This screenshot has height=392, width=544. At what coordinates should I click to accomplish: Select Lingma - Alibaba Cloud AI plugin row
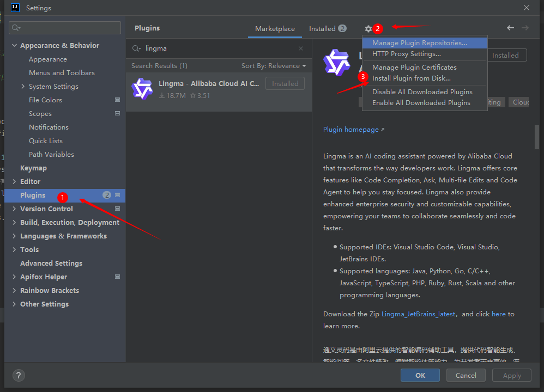(x=219, y=92)
